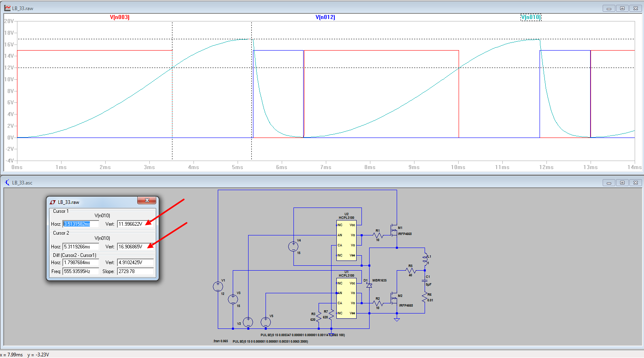Screen dimensions: 644x358
Task: Select the M1 IRFP4668 MOSFET symbol
Action: [394, 231]
